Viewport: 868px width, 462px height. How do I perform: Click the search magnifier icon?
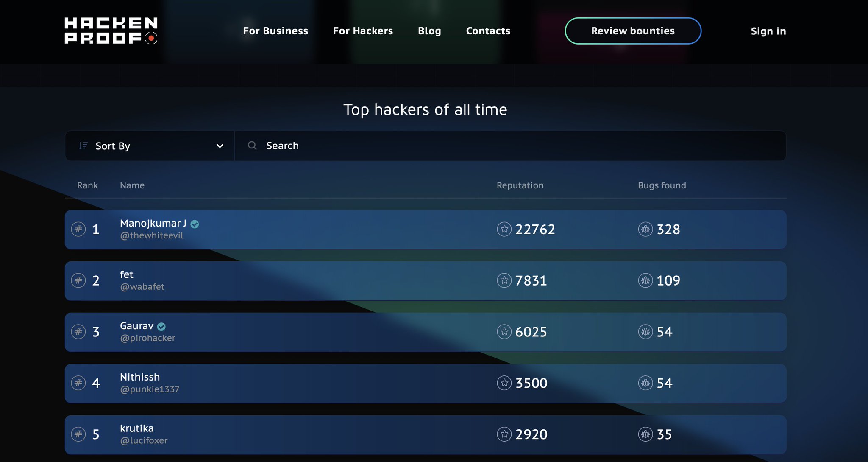252,146
